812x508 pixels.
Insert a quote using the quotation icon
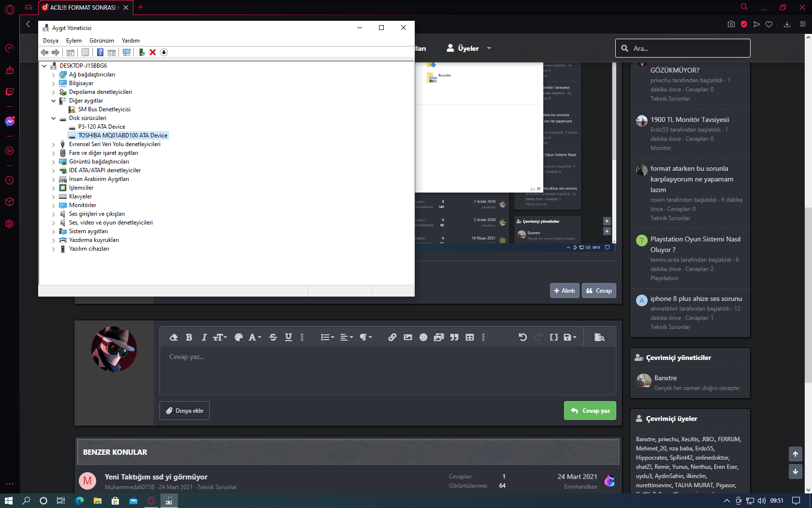(x=454, y=337)
